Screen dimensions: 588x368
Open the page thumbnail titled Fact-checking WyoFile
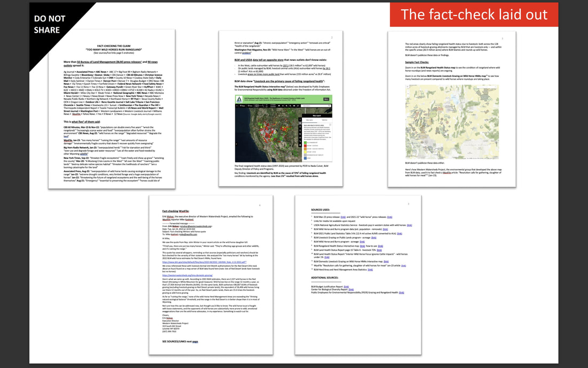(x=211, y=275)
